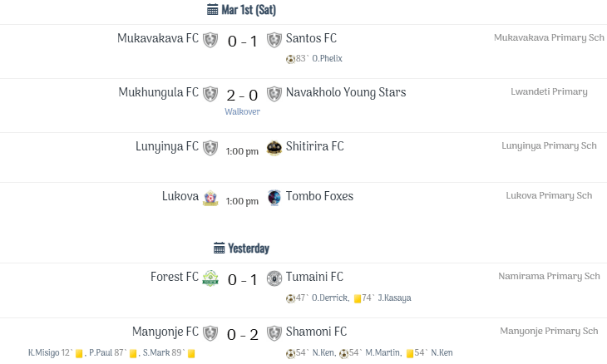Click J.Kasaya's 74' yellow card icon
This screenshot has height=364, width=607.
[x=357, y=298]
